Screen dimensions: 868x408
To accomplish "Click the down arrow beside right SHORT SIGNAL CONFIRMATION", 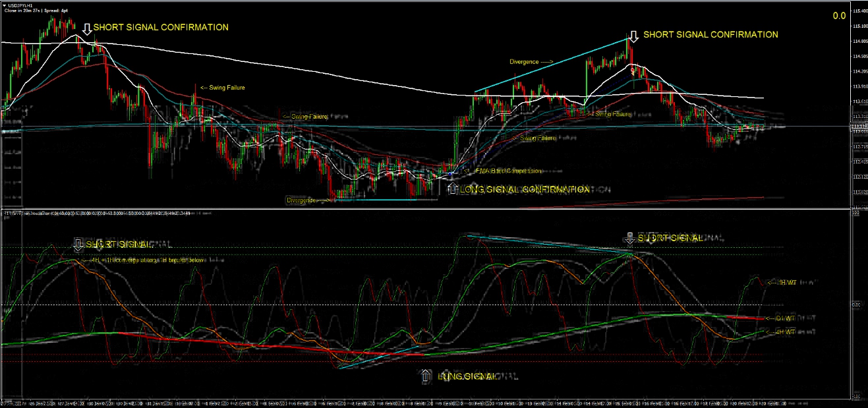I will pyautogui.click(x=633, y=36).
